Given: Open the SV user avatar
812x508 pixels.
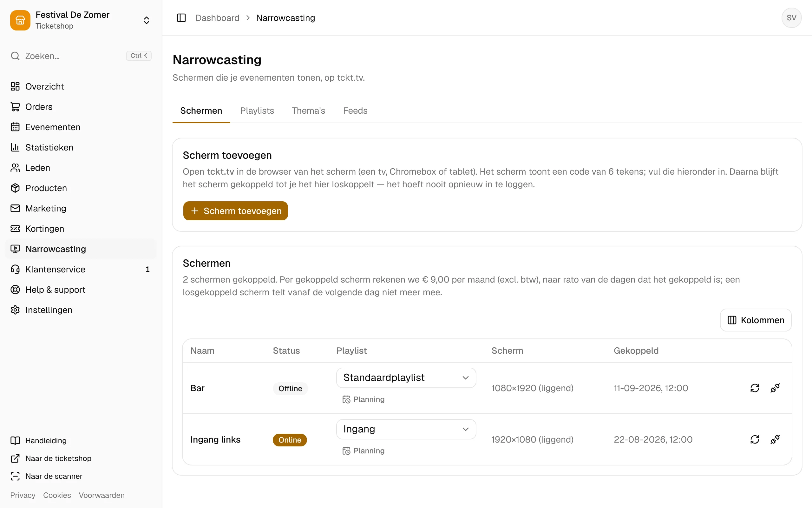Looking at the screenshot, I should (x=791, y=18).
